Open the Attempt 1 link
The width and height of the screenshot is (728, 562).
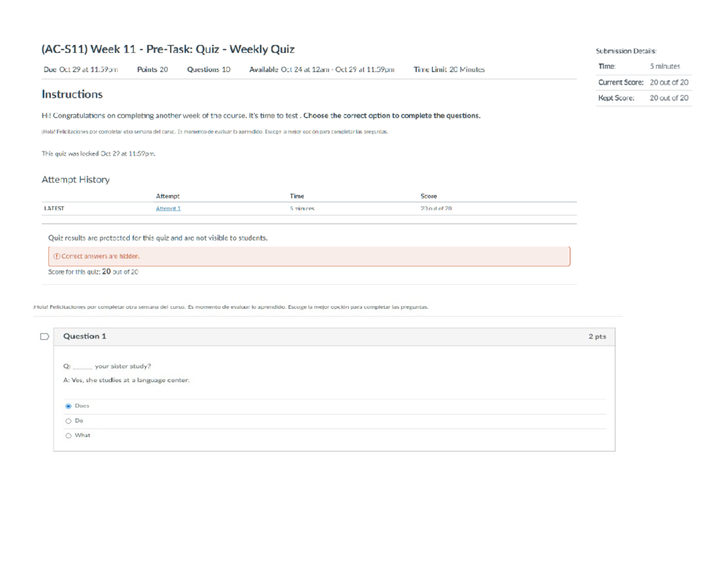click(x=168, y=209)
